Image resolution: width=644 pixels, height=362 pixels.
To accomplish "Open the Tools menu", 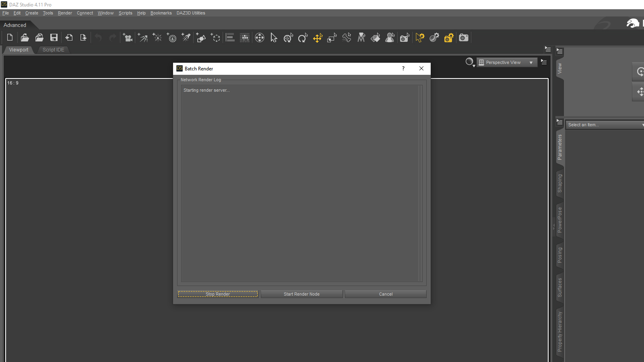I will coord(48,13).
